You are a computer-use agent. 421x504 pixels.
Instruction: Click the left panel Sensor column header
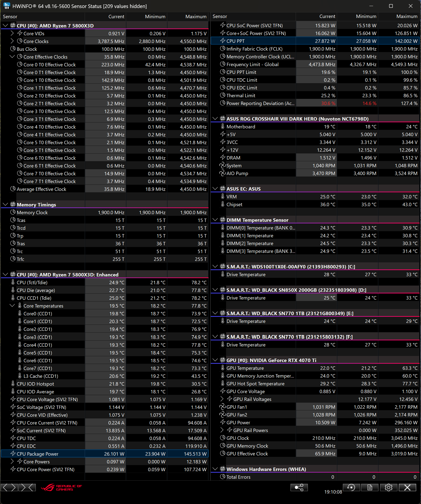click(43, 17)
